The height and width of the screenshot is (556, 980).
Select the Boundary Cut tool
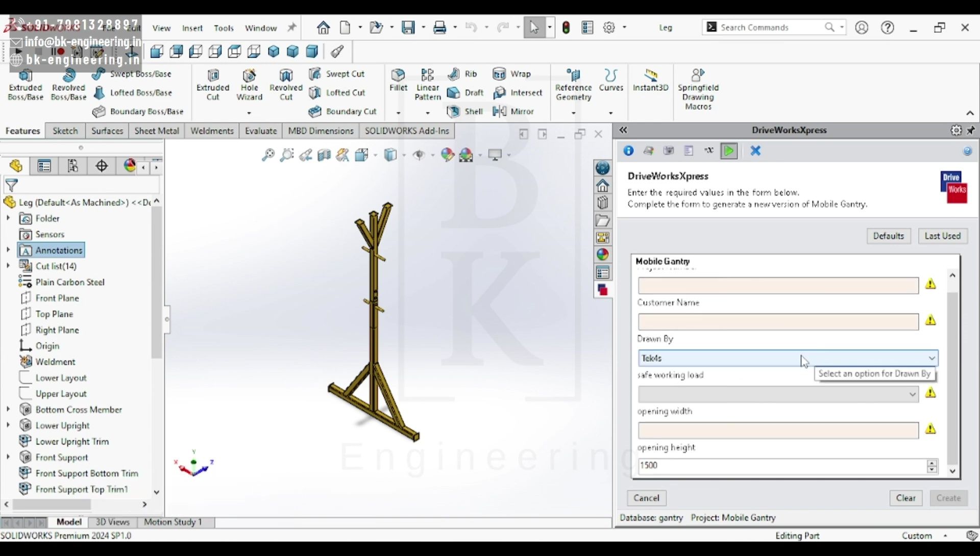click(x=342, y=111)
